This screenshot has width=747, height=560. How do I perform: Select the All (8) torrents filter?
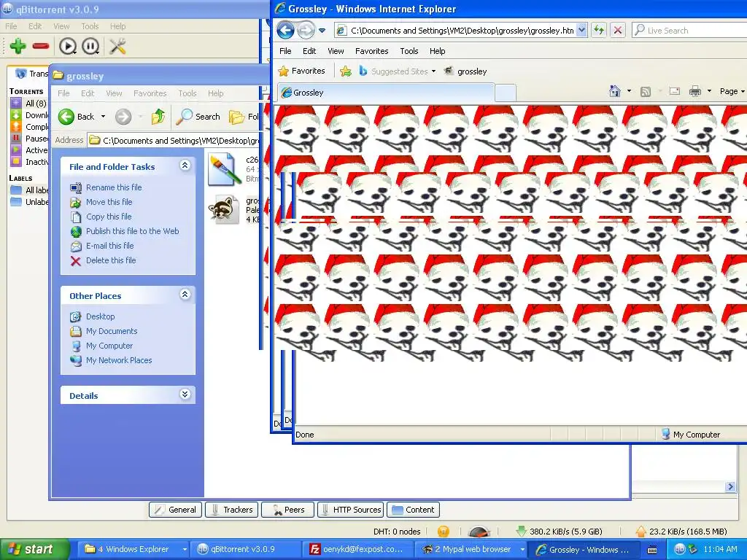[x=29, y=104]
